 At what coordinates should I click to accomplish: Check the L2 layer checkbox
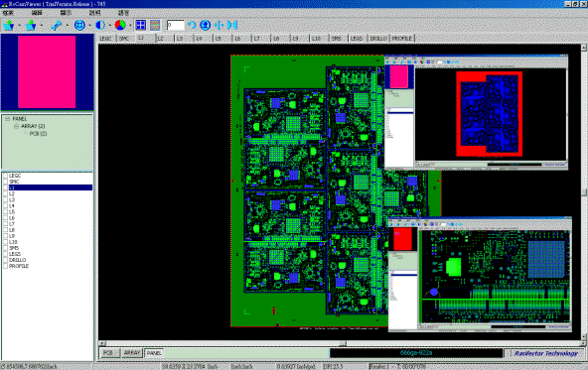[5, 193]
